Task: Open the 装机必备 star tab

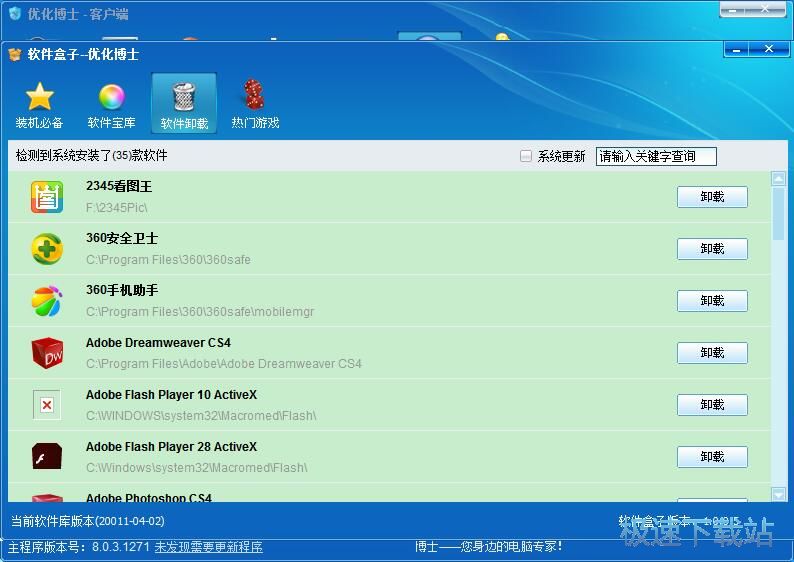Action: (39, 104)
